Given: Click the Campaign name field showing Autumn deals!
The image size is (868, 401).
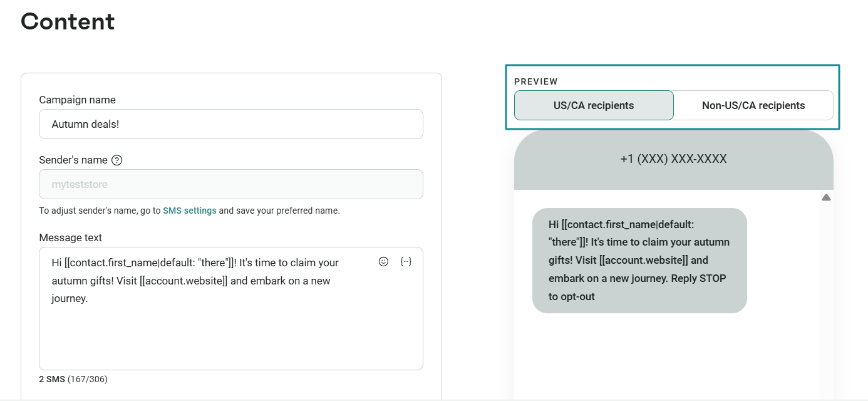Looking at the screenshot, I should click(x=231, y=124).
